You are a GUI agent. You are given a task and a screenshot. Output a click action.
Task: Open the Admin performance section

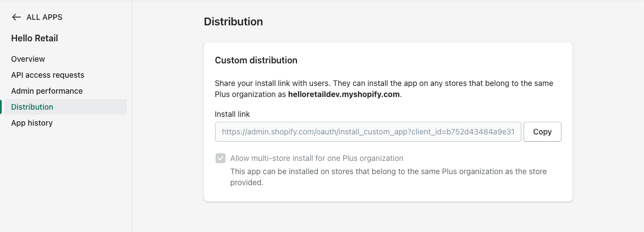pyautogui.click(x=47, y=91)
